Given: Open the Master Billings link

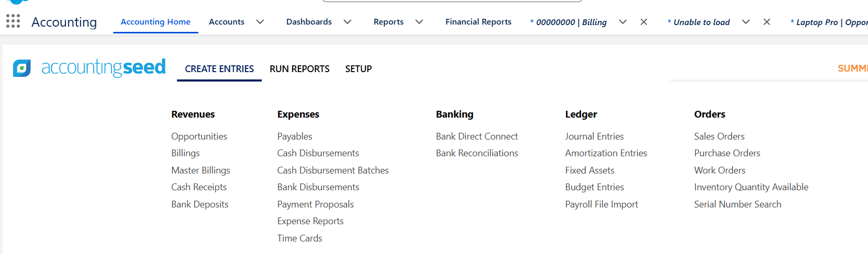Looking at the screenshot, I should click(201, 170).
